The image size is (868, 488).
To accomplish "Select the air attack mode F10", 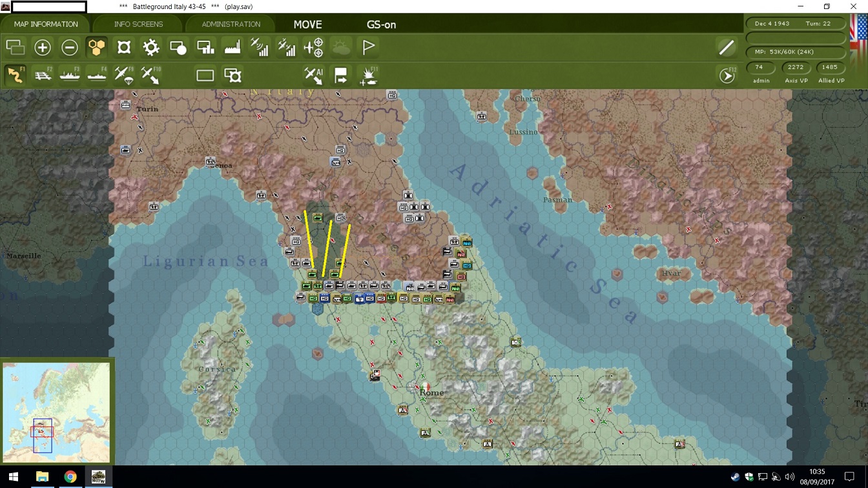I will 151,75.
